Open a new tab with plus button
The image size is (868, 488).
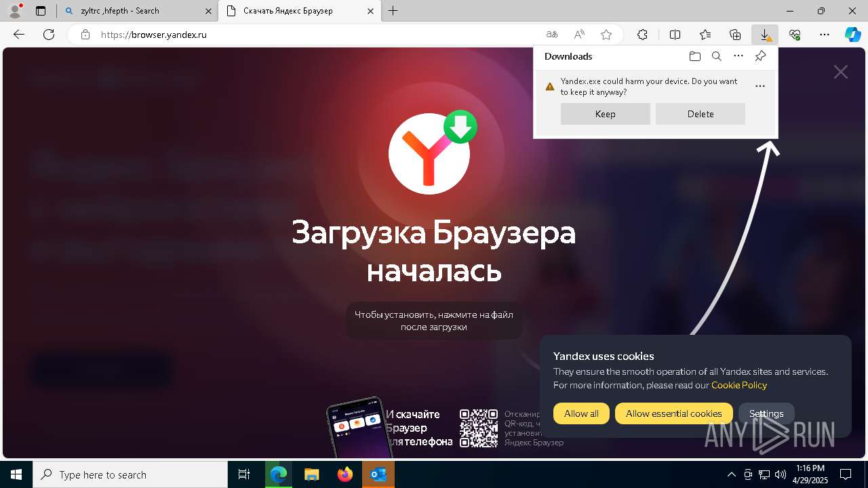click(393, 11)
